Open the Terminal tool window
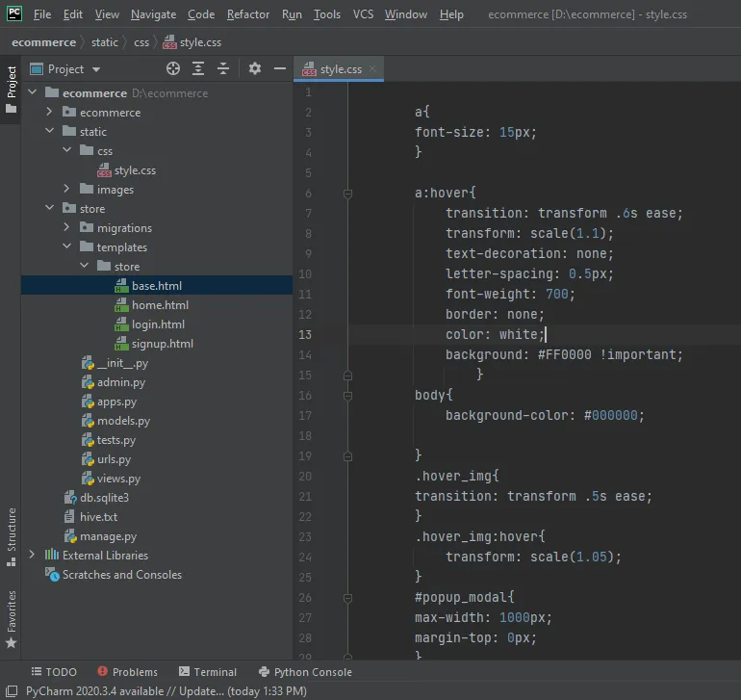This screenshot has height=700, width=741. 208,672
